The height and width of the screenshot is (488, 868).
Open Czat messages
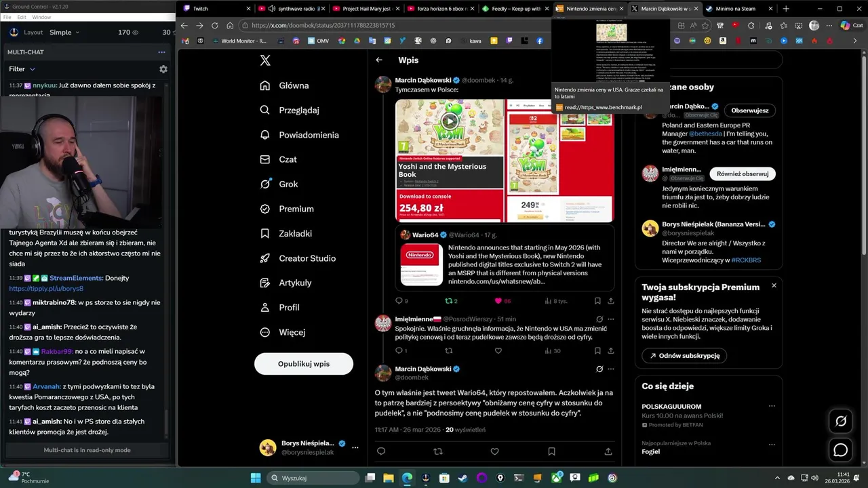coord(278,159)
